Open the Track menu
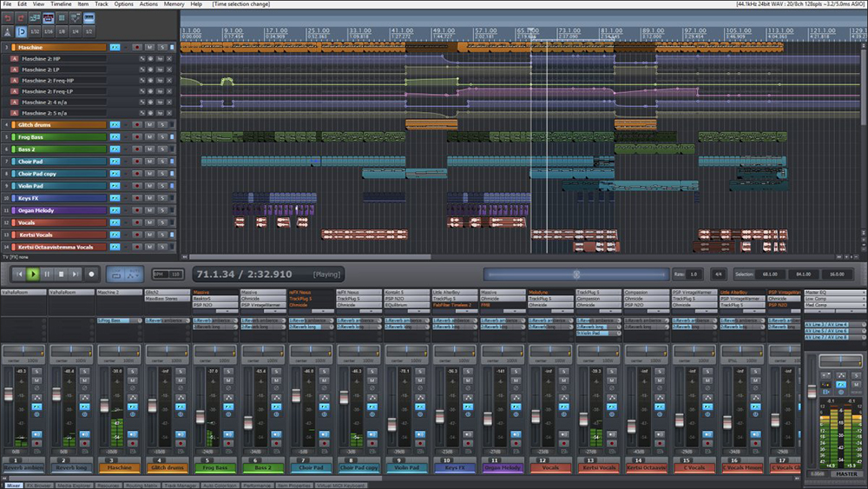 [102, 3]
